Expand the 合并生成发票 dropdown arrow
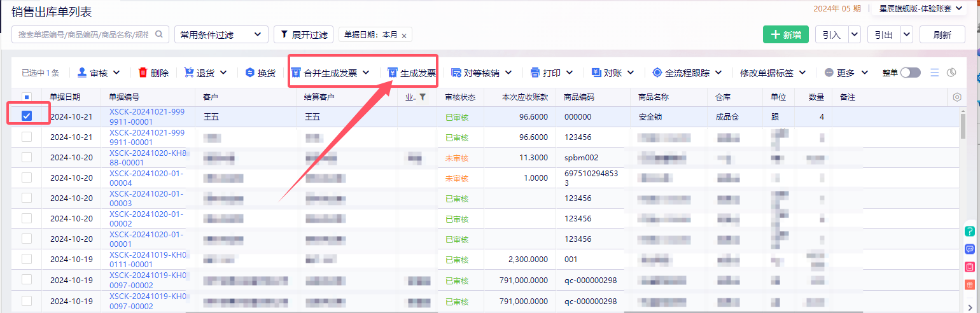The height and width of the screenshot is (313, 980). tap(366, 73)
